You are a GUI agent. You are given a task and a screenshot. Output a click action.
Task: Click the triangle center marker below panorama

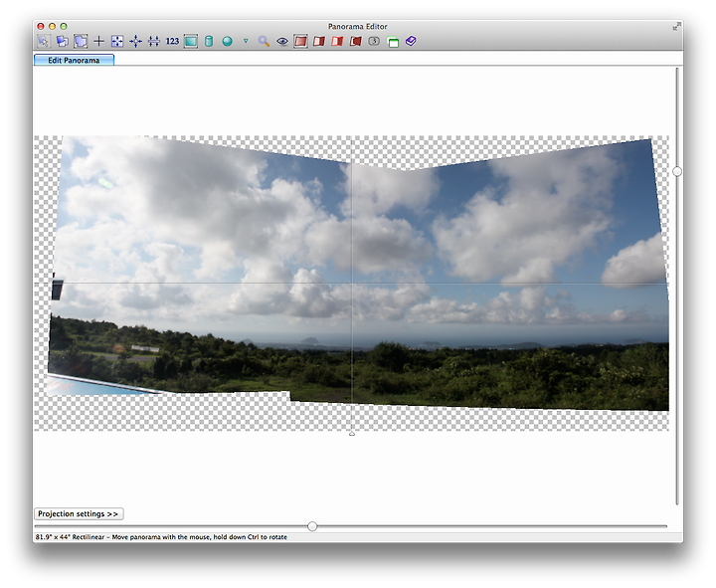[x=352, y=433]
